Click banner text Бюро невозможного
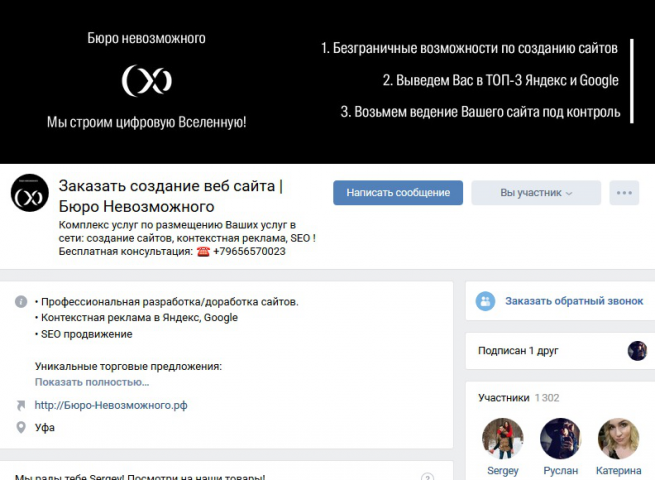The width and height of the screenshot is (655, 480). (146, 38)
